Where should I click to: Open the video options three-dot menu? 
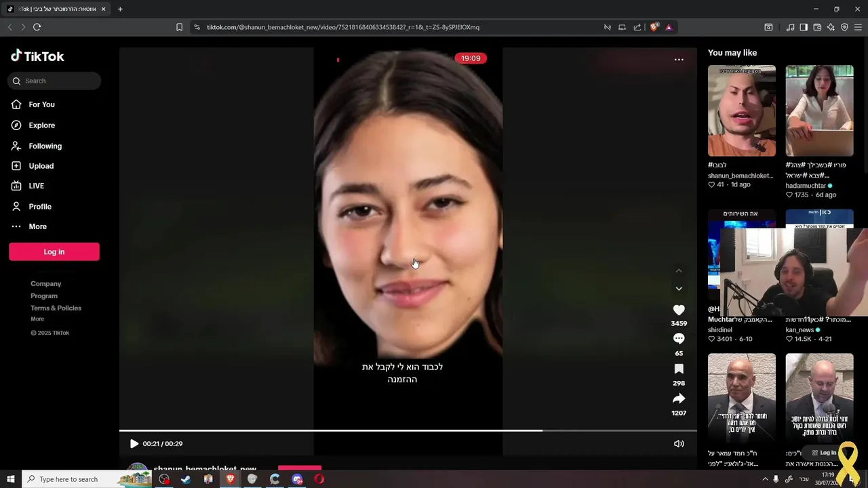pyautogui.click(x=679, y=60)
